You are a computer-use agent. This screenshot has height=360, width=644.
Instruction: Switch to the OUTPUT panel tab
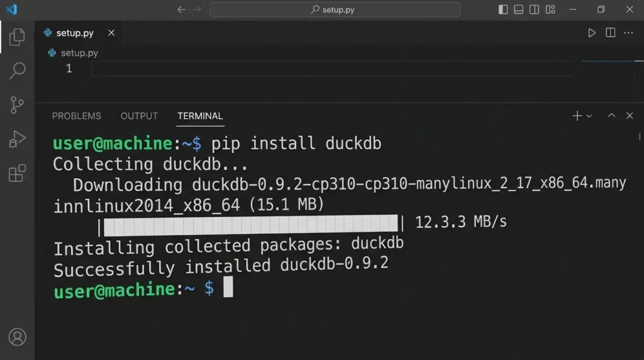coord(139,116)
